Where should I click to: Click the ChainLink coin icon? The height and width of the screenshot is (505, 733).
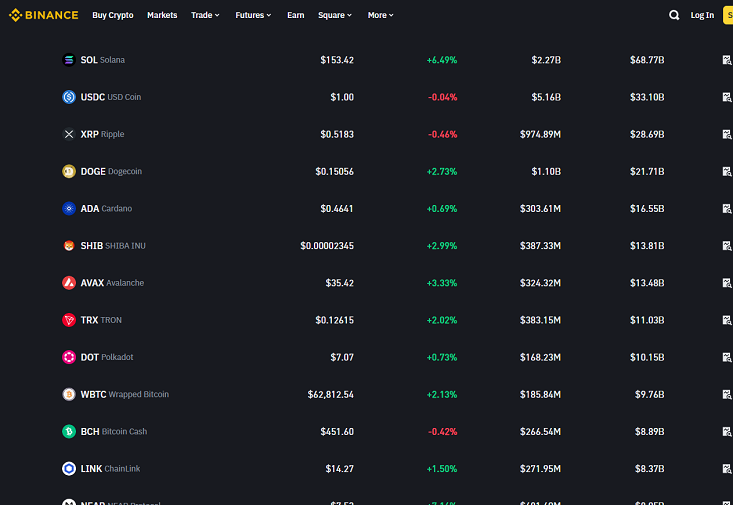coord(69,469)
